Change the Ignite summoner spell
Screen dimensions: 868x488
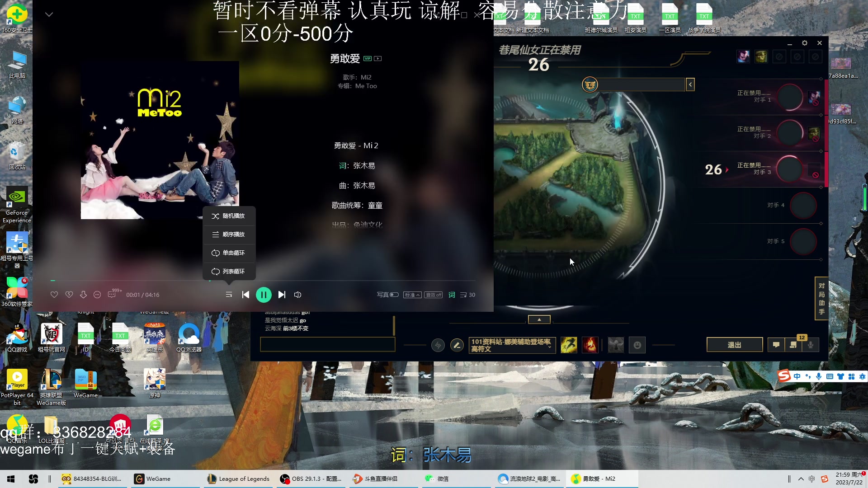coord(590,345)
